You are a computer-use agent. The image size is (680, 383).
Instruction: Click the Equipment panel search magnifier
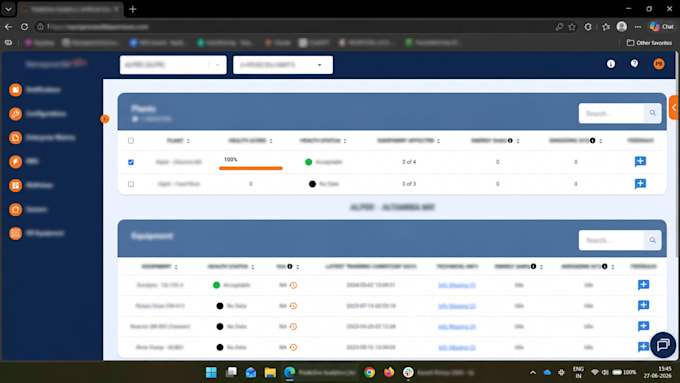652,240
